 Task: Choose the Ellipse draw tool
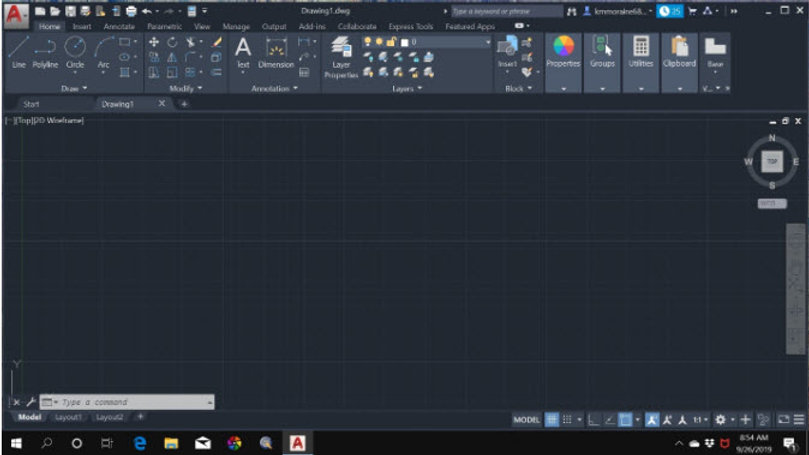click(x=124, y=57)
